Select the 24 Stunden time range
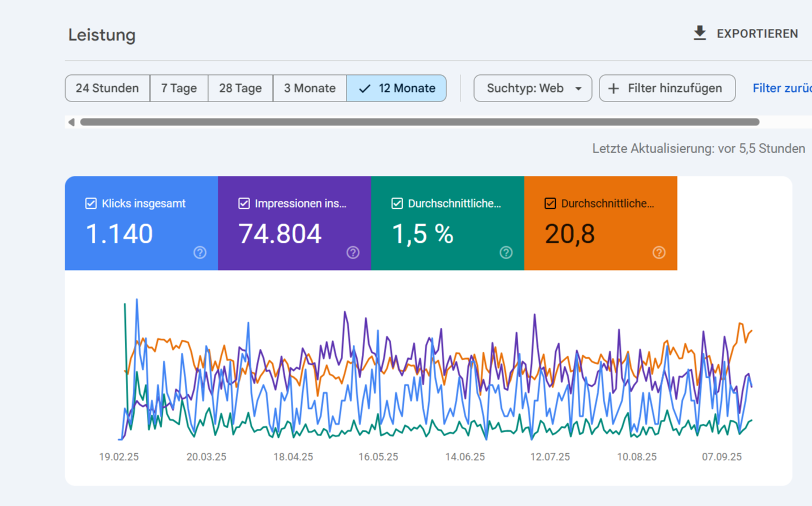Image resolution: width=812 pixels, height=506 pixels. (107, 88)
